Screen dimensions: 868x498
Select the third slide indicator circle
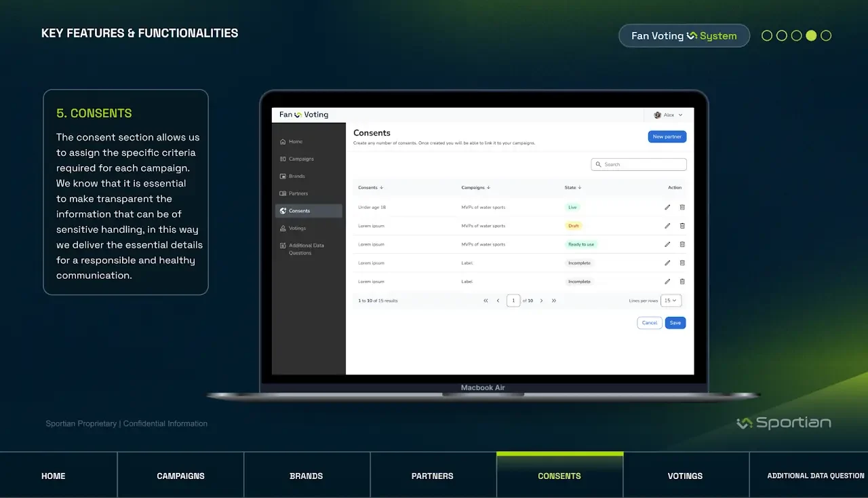(797, 36)
